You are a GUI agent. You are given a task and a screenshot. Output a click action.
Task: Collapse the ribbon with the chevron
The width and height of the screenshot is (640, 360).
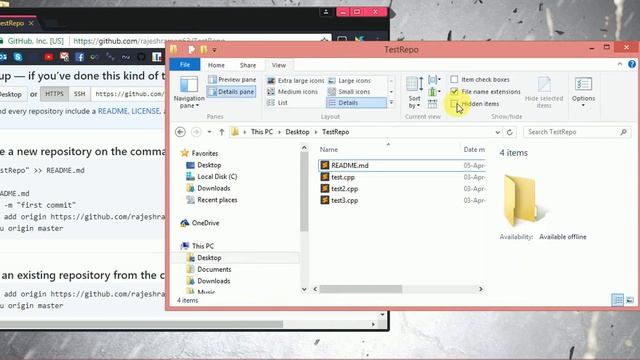click(x=620, y=64)
